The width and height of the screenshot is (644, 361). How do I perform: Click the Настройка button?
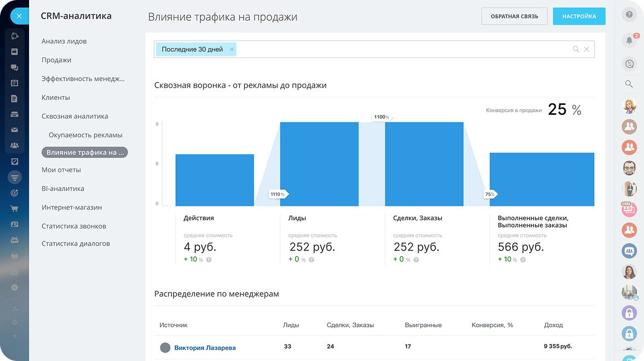(x=579, y=16)
